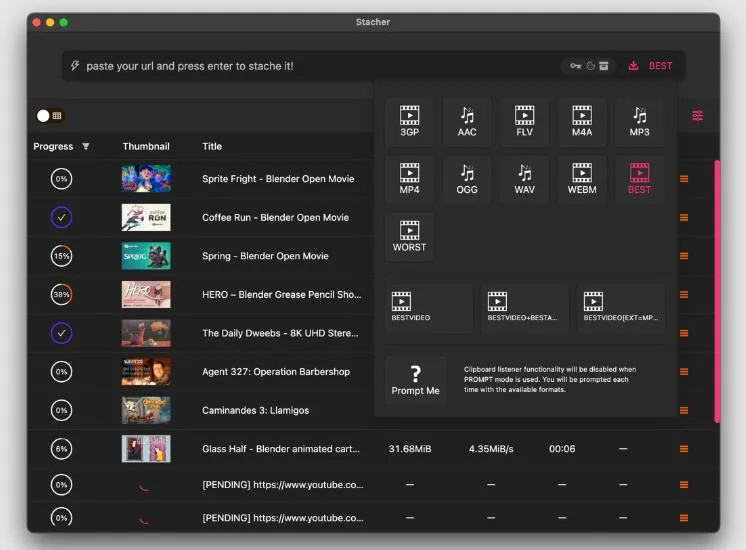746x550 pixels.
Task: Select the BESTVIDEO custom format
Action: point(429,308)
